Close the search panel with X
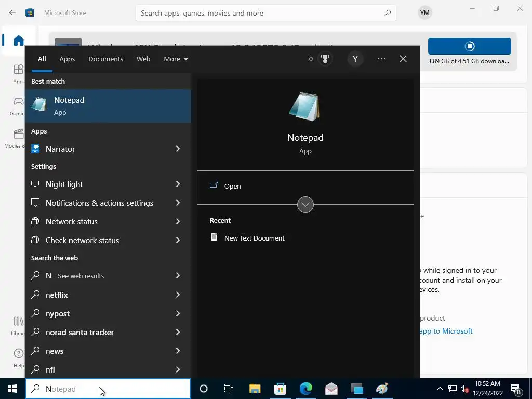 403,59
